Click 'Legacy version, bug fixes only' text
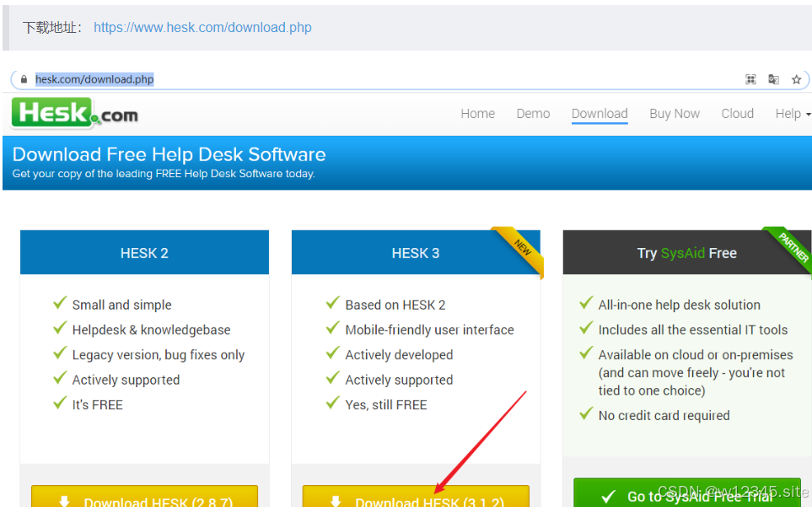The width and height of the screenshot is (812, 507). 159,355
